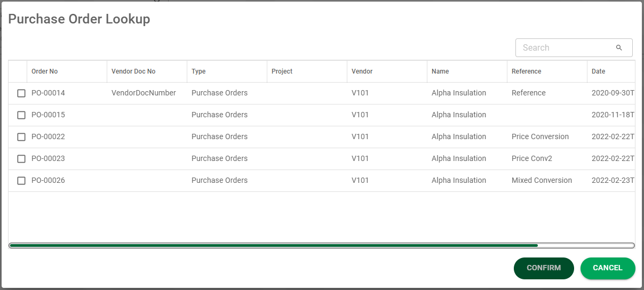This screenshot has width=644, height=290.
Task: Click Purchase Orders type in PO-00022 row
Action: pos(219,136)
